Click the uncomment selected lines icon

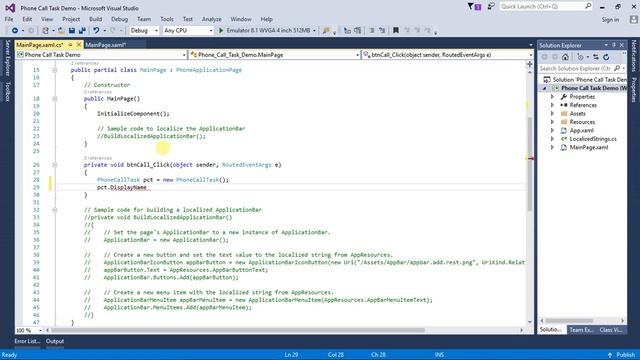pyautogui.click(x=382, y=30)
